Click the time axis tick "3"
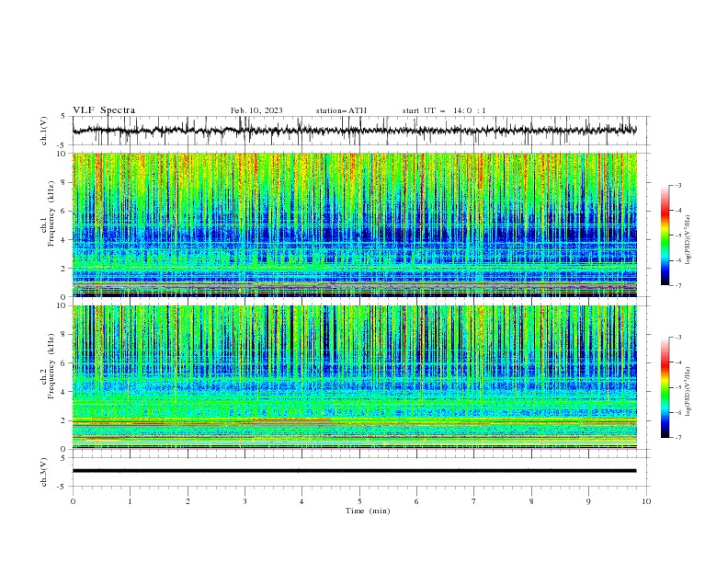728x563 pixels. [x=245, y=501]
